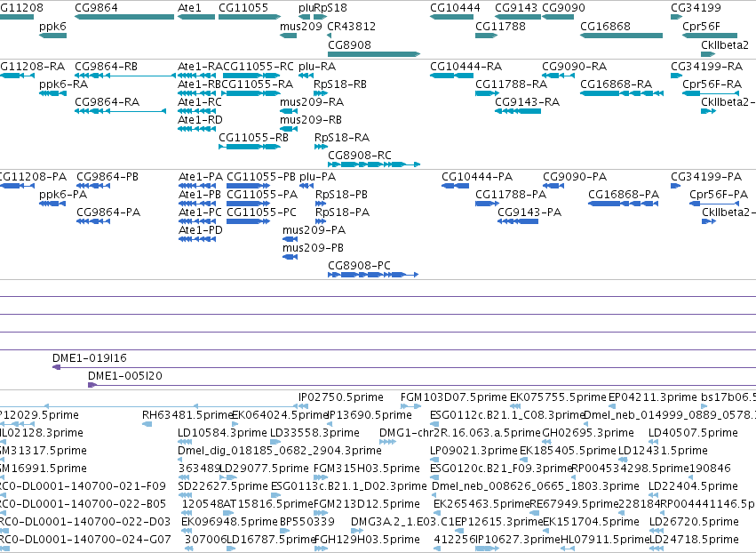Select the LD24718.5prime EST

(x=657, y=549)
